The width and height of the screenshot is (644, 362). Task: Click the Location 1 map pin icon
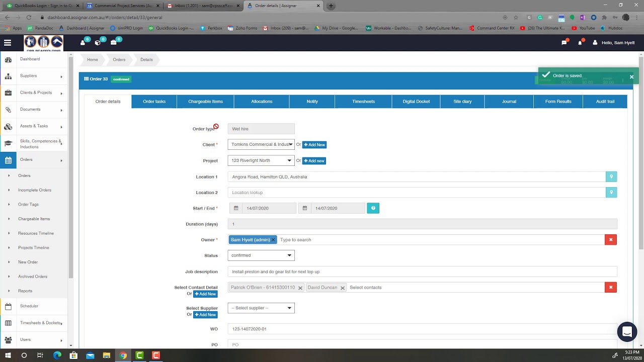coord(611,176)
